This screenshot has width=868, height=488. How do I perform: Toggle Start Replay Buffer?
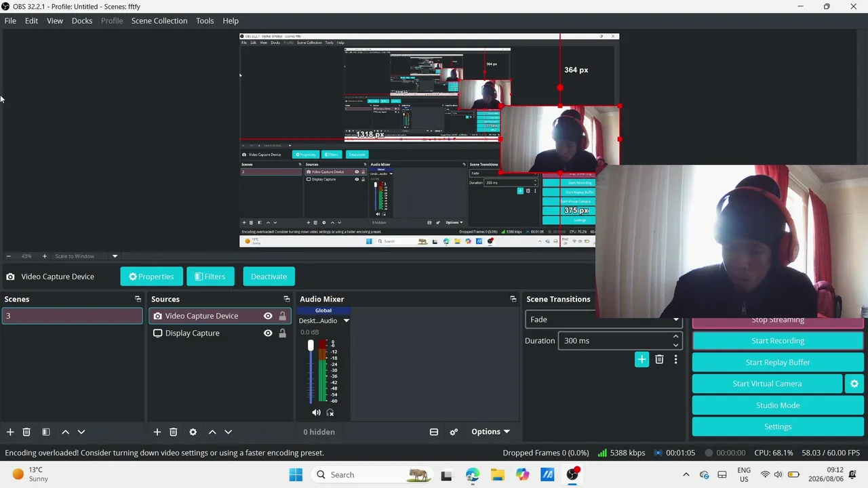click(x=778, y=362)
